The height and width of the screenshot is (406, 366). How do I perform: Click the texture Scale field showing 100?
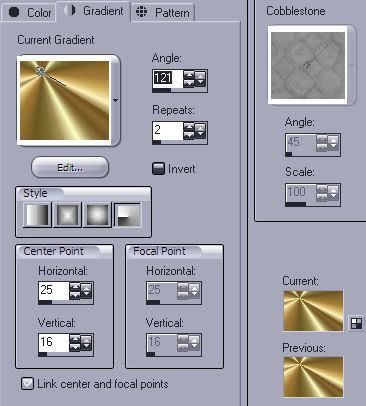click(301, 194)
